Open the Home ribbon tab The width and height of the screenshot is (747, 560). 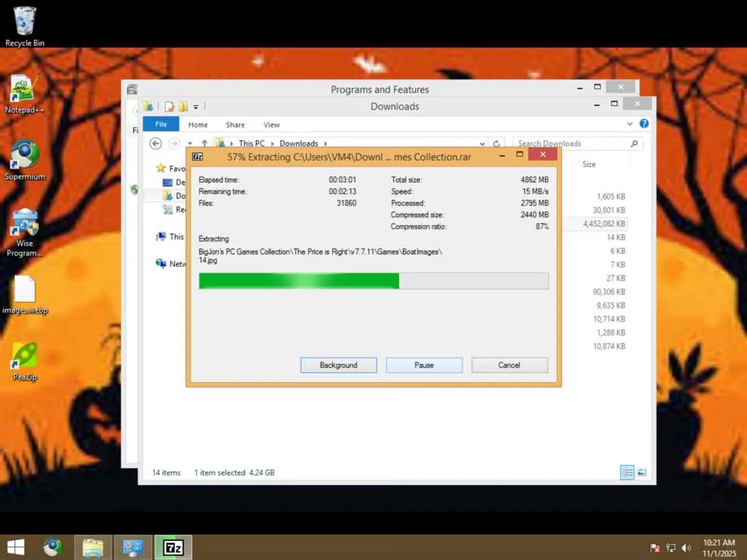(x=198, y=124)
